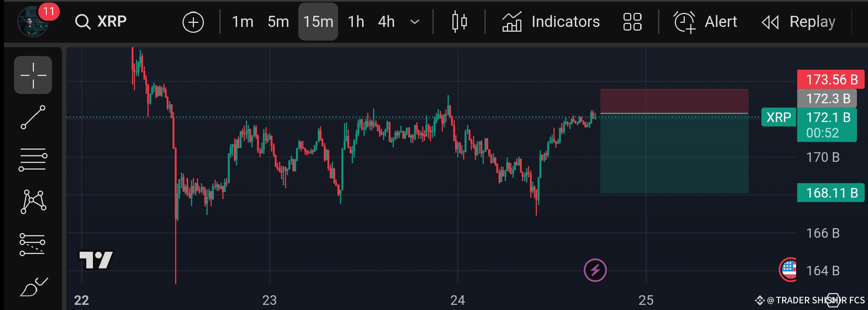Select the XABCD pattern tool
Viewport: 868px width, 310px height.
tap(33, 202)
